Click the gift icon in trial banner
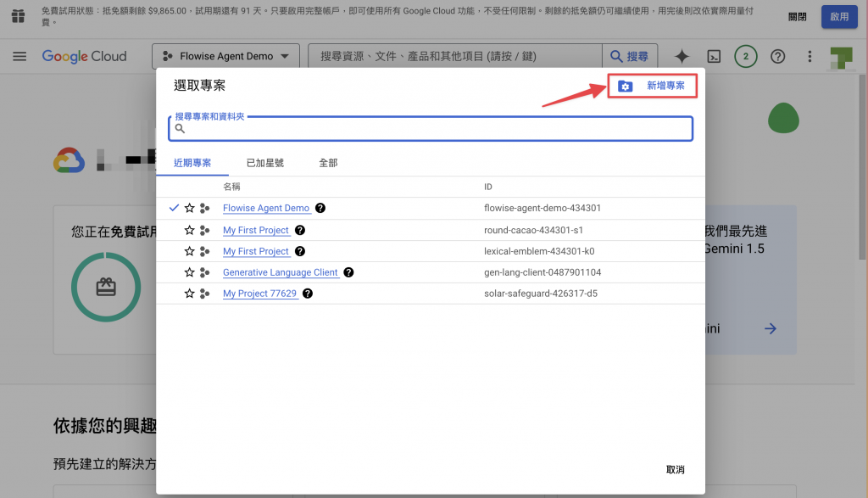The height and width of the screenshot is (498, 868). (x=19, y=16)
